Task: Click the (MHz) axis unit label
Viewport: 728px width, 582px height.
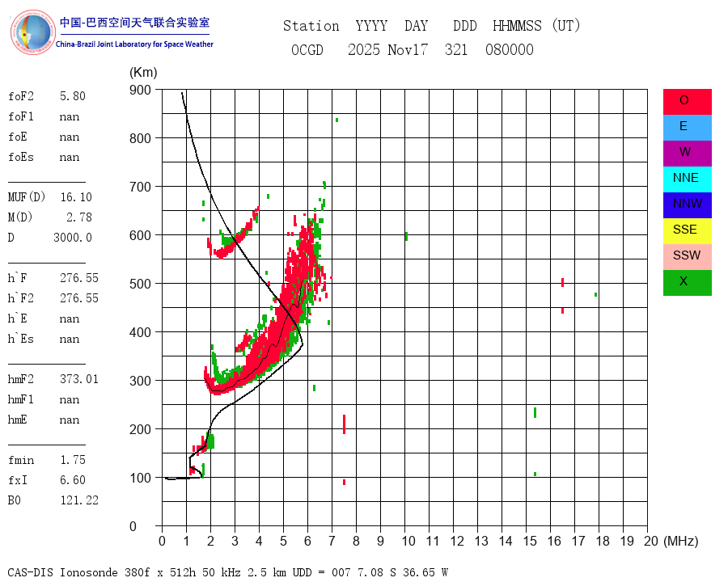Action: [x=681, y=541]
